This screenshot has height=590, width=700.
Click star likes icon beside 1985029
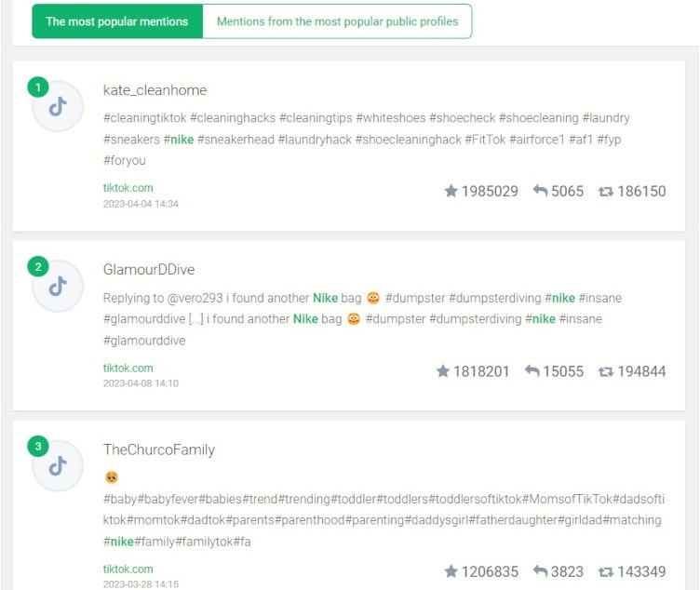tap(451, 191)
